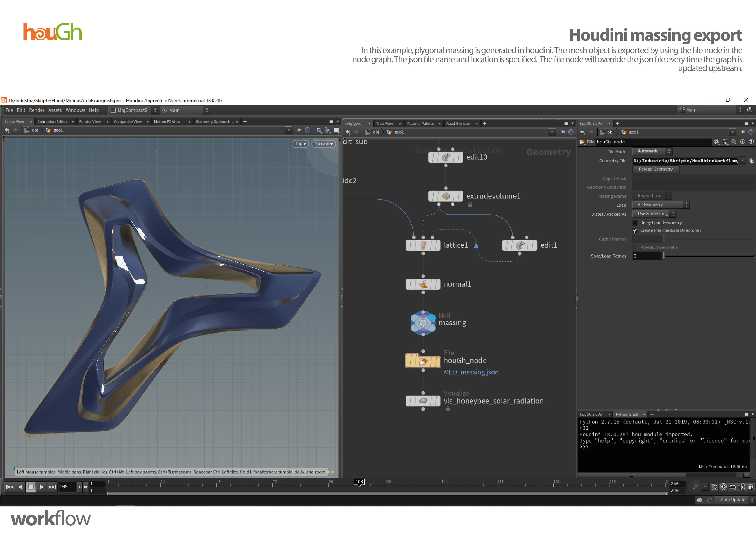The image size is (756, 534).
Task: Open the File menu
Action: pyautogui.click(x=9, y=110)
